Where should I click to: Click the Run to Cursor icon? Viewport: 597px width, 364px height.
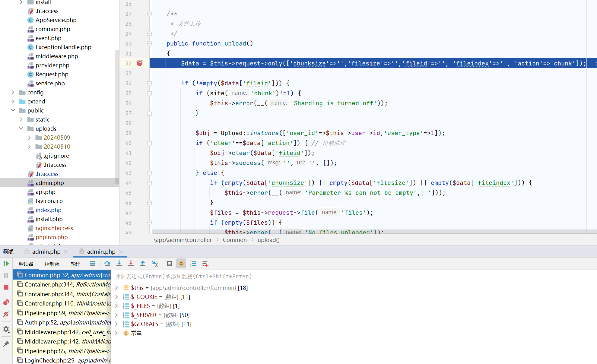point(155,264)
